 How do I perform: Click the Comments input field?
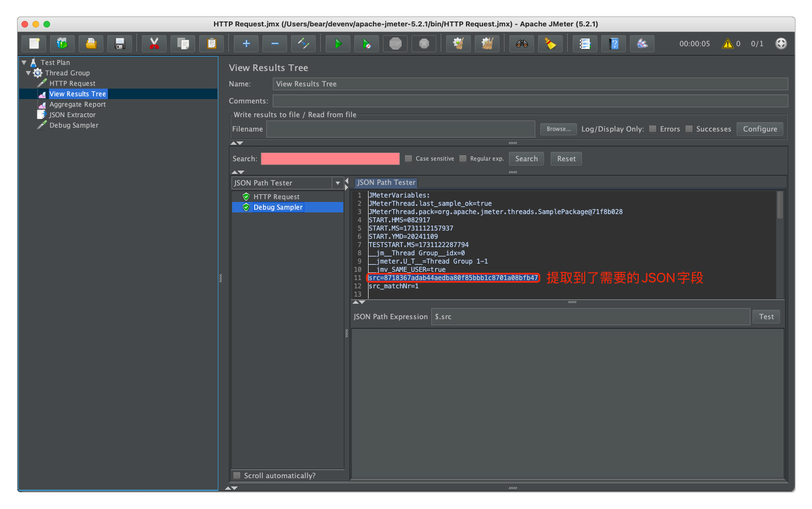[x=530, y=101]
